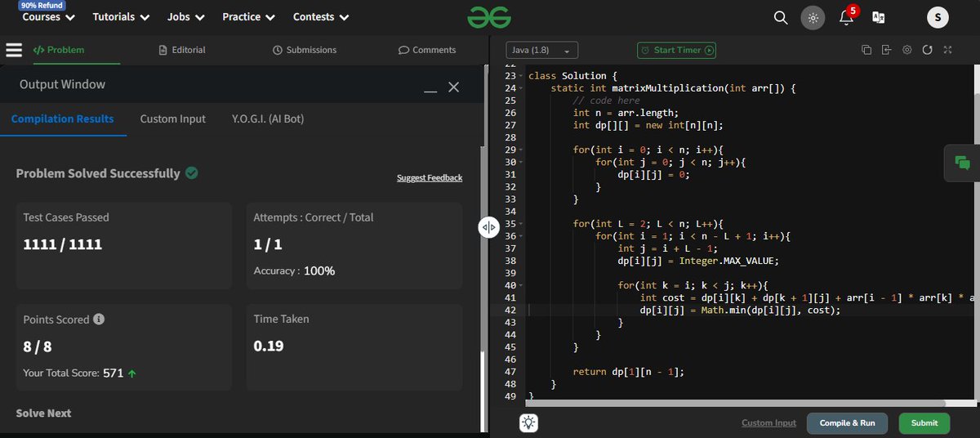Image resolution: width=980 pixels, height=438 pixels.
Task: Click the return dp[1][n - 1] line
Action: [628, 372]
